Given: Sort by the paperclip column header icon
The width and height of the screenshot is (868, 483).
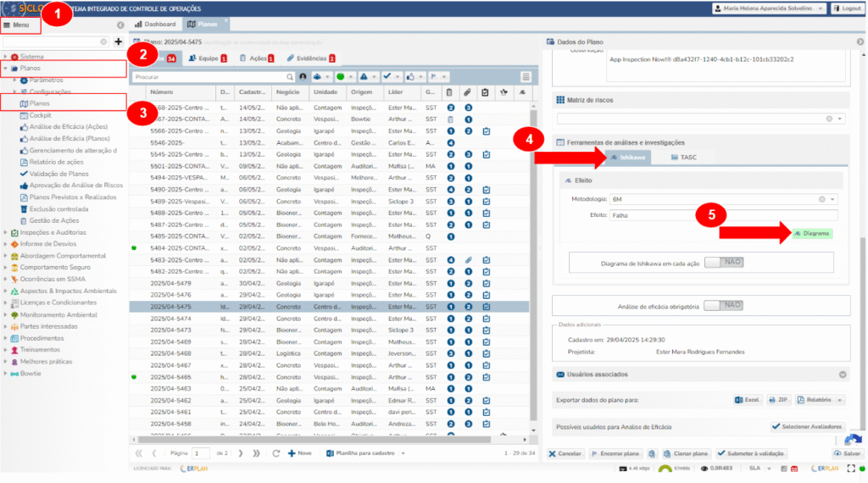Looking at the screenshot, I should pyautogui.click(x=467, y=92).
